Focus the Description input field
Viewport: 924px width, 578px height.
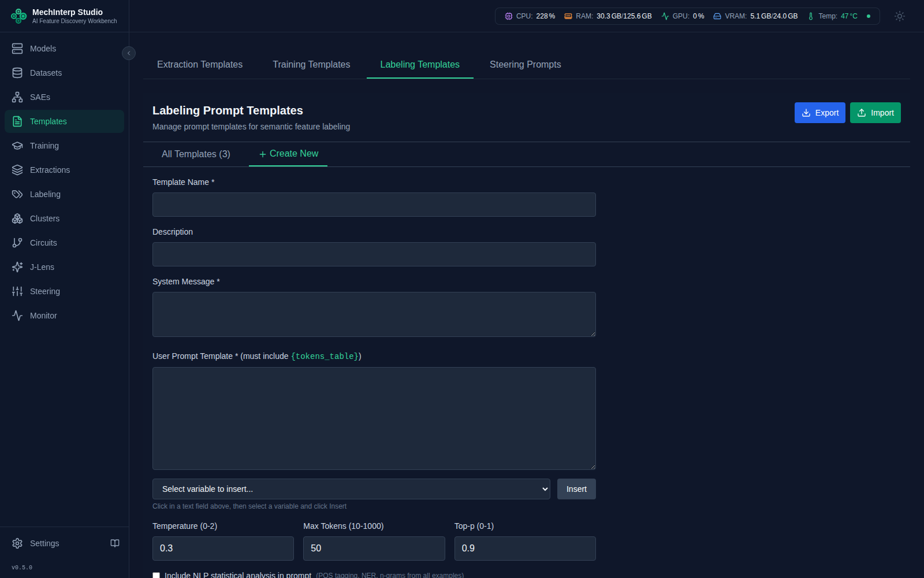point(374,254)
